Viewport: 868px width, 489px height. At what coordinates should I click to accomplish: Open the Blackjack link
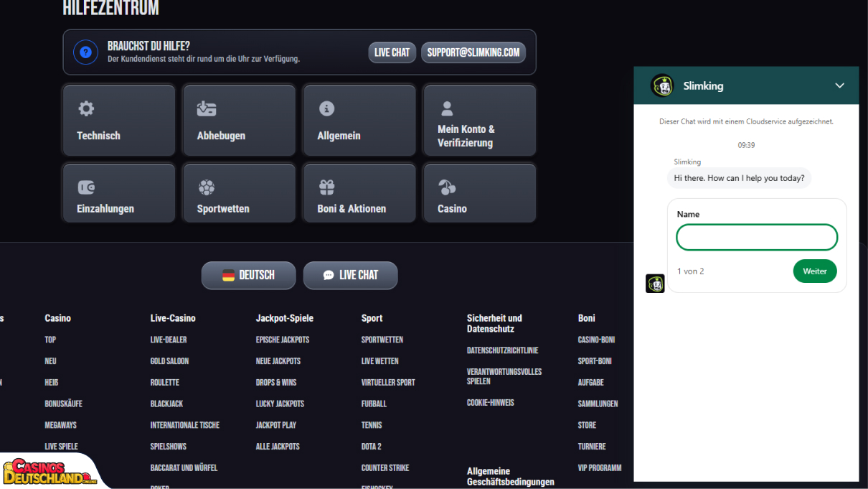point(167,404)
